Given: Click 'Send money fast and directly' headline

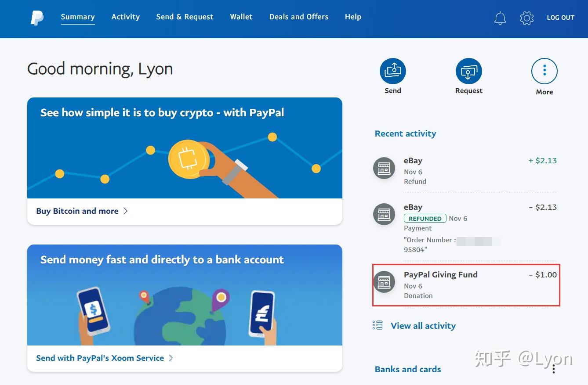Looking at the screenshot, I should [162, 260].
